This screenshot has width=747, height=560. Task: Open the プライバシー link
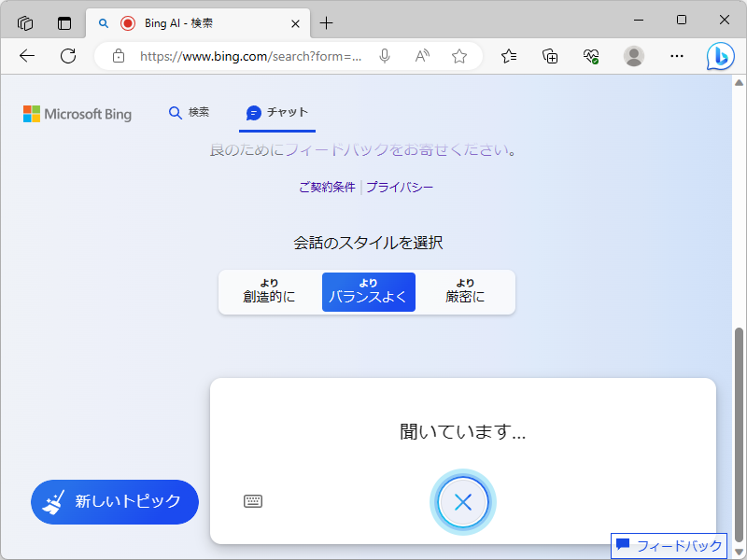(402, 187)
